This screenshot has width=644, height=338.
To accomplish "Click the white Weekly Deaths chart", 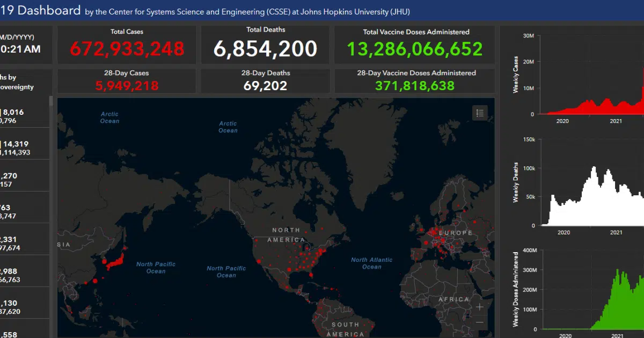I will click(590, 199).
